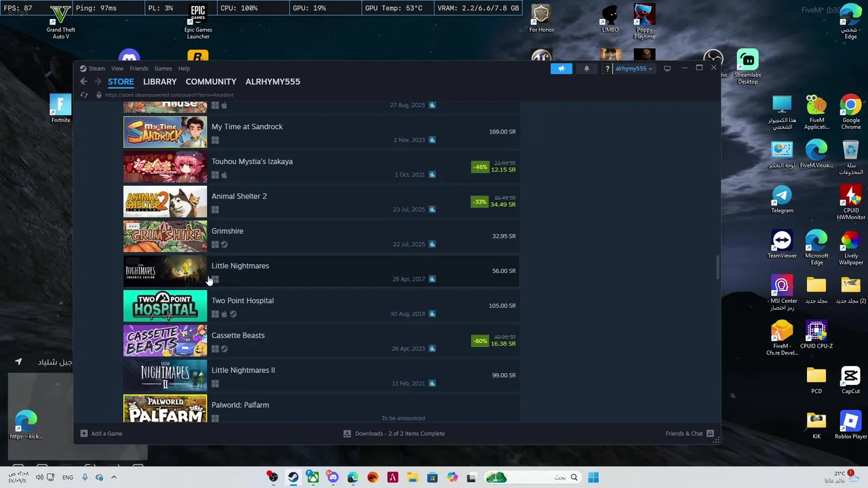This screenshot has width=868, height=488.
Task: Open the alrhymy555 account dropdown
Action: coord(633,68)
